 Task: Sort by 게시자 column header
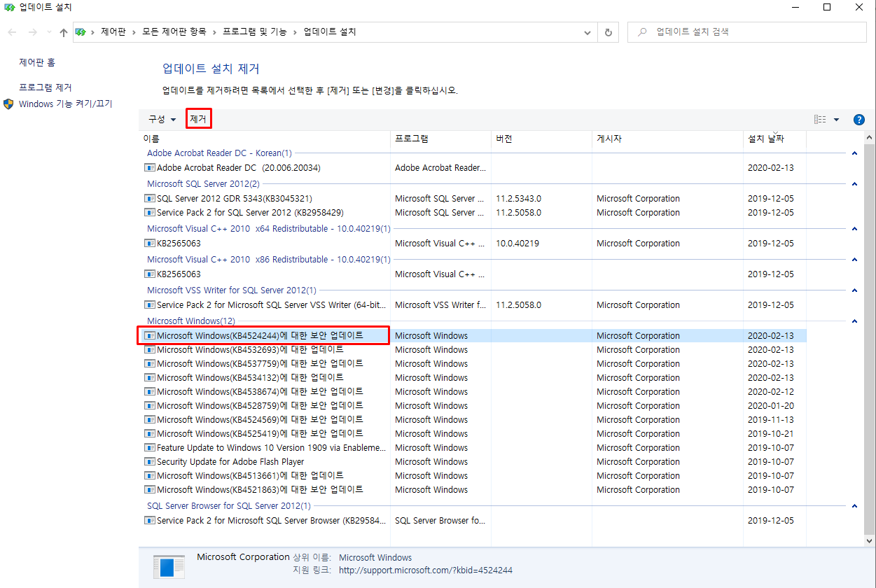coord(667,139)
